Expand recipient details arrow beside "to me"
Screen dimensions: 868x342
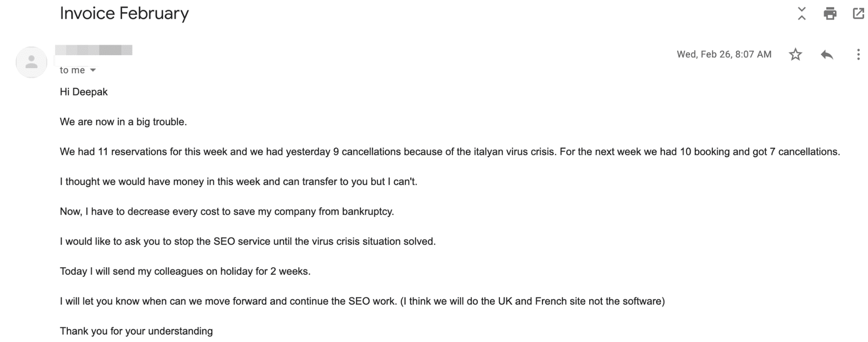tap(93, 70)
